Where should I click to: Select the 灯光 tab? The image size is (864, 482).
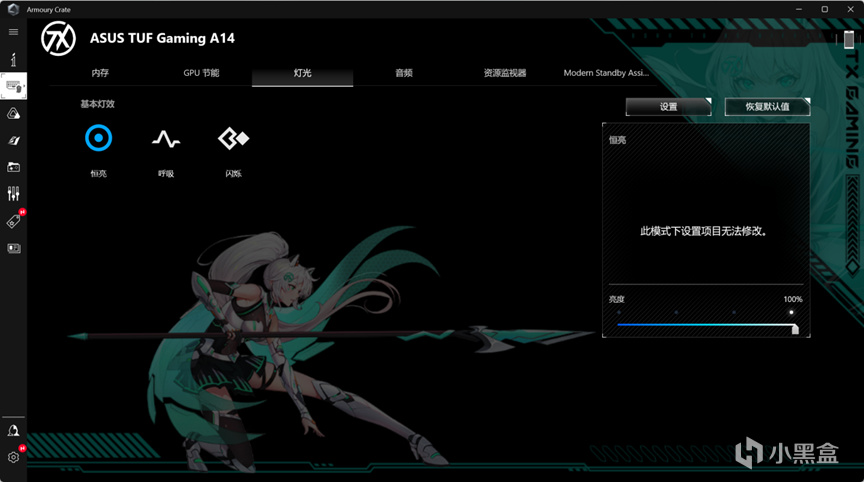303,73
